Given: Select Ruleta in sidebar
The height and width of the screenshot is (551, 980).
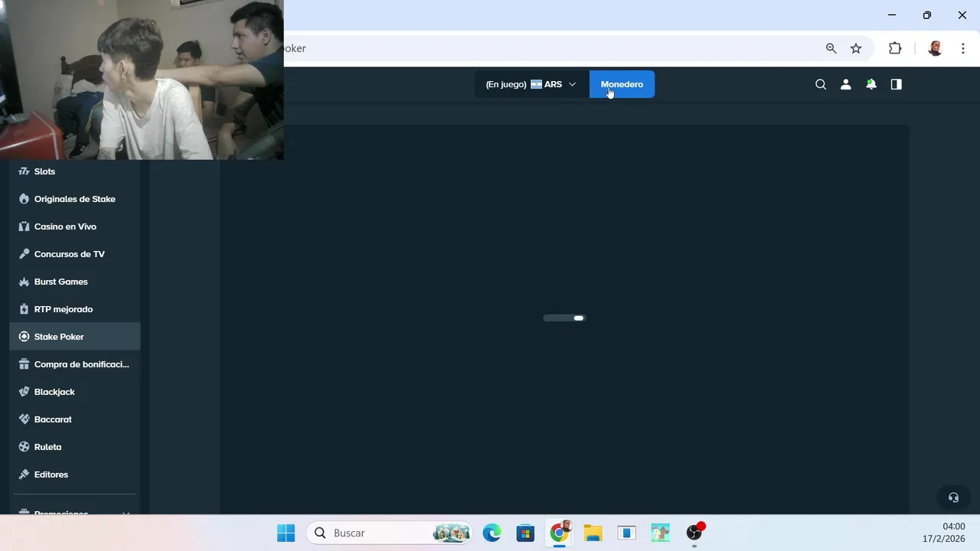Looking at the screenshot, I should coord(75,447).
